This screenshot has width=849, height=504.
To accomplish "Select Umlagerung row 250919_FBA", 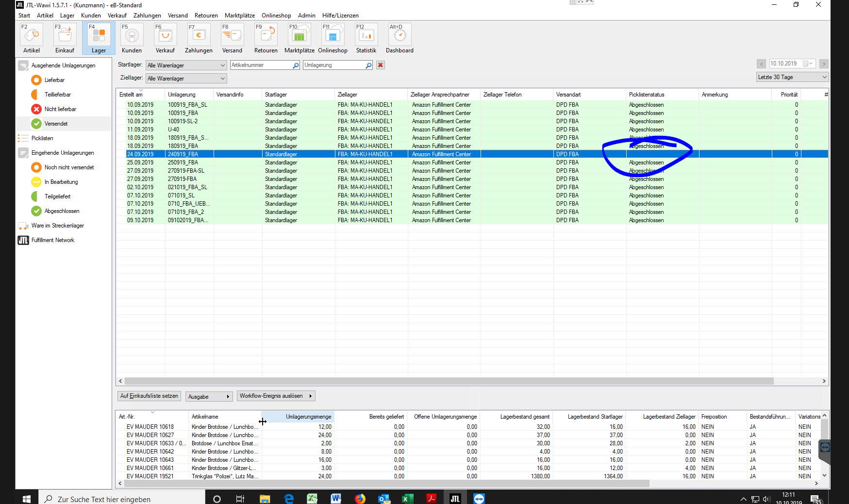I will pos(472,163).
